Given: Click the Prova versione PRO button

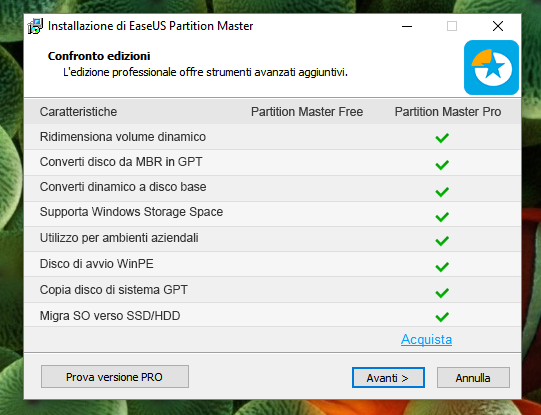Looking at the screenshot, I should 115,377.
